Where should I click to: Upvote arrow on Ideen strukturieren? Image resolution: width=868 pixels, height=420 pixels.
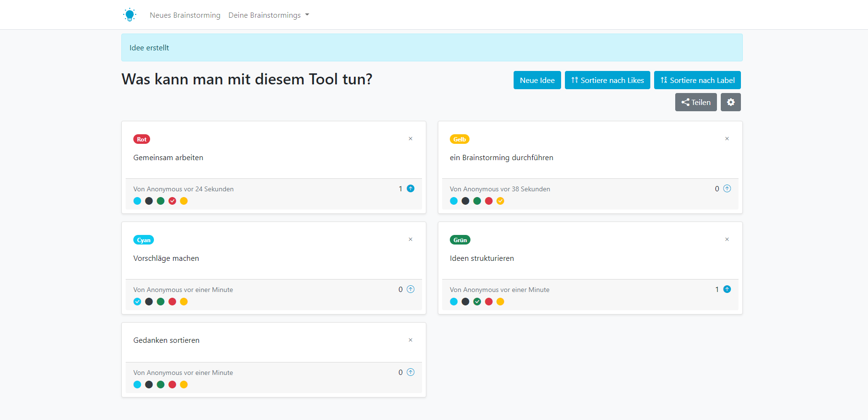pyautogui.click(x=727, y=289)
